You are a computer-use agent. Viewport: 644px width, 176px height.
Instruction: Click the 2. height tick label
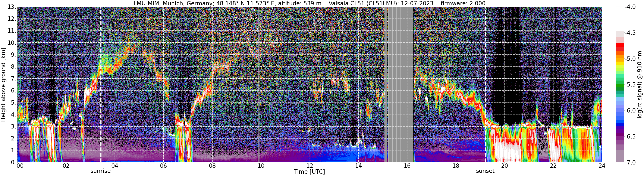click(13, 139)
